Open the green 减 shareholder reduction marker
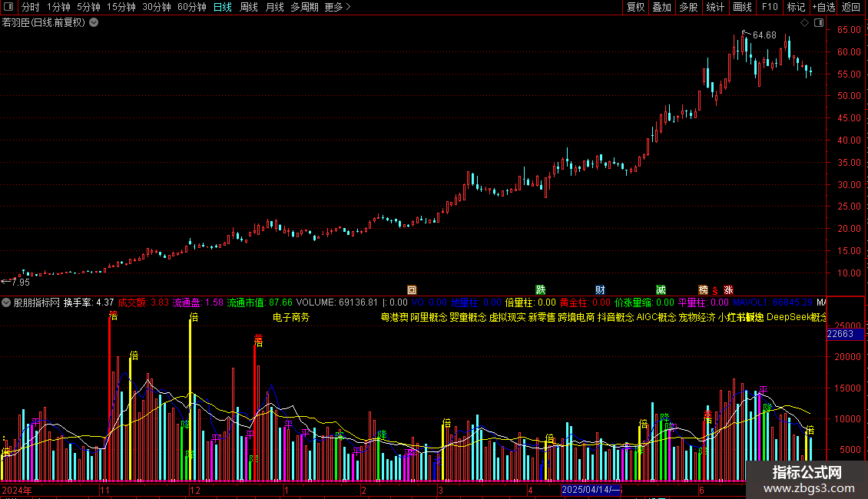868x499 pixels. [661, 290]
